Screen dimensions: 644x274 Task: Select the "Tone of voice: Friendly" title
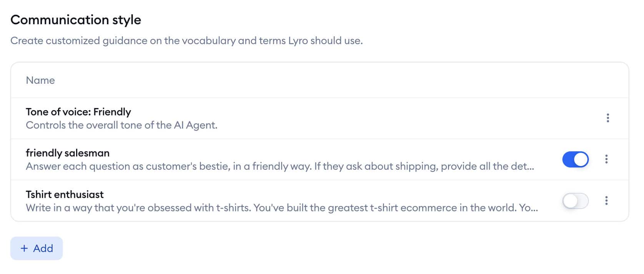pos(78,112)
